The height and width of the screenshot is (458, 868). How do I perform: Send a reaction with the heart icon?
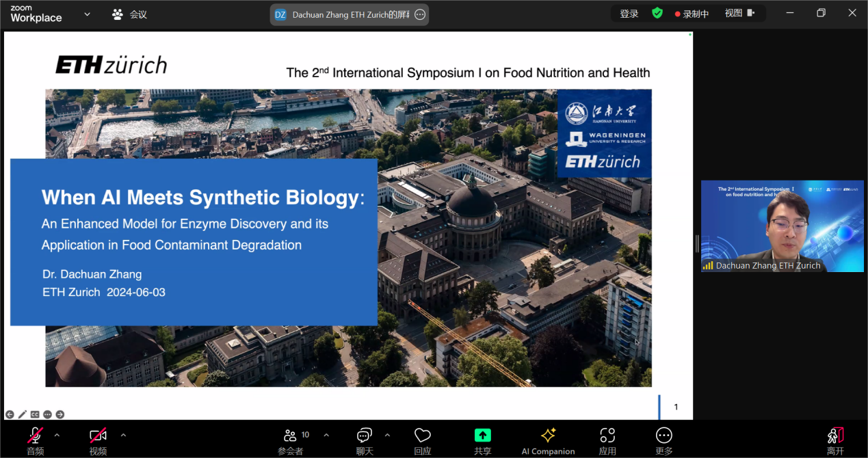pyautogui.click(x=423, y=436)
